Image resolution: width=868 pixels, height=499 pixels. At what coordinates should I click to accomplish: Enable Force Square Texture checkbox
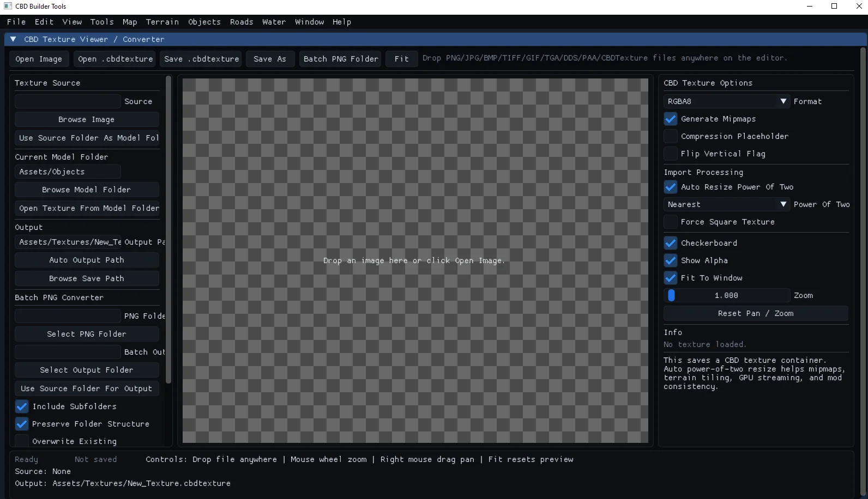pos(671,222)
